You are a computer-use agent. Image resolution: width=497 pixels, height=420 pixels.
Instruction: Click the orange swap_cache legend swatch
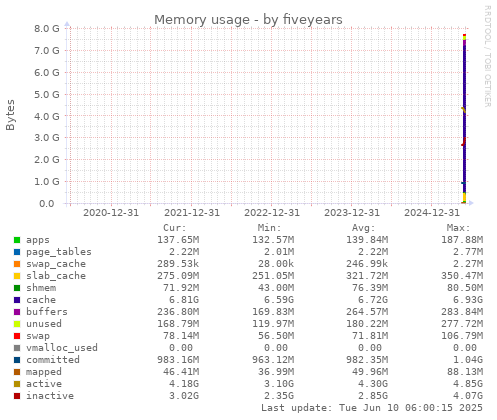click(x=17, y=264)
